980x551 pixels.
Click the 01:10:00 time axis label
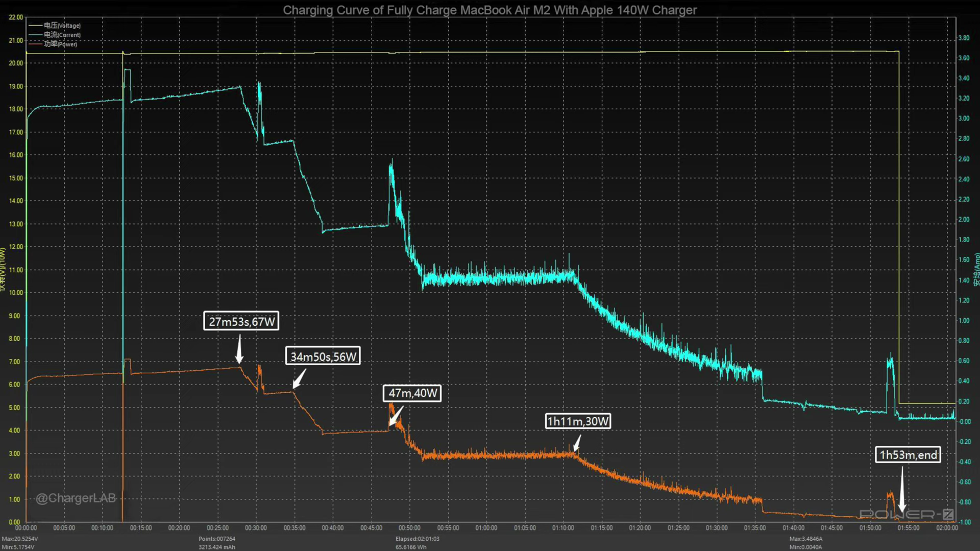click(x=563, y=528)
